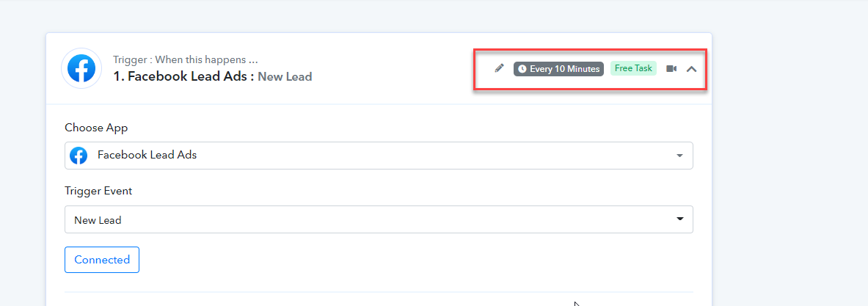
Task: Open the Choose App dropdown arrow
Action: (x=679, y=156)
